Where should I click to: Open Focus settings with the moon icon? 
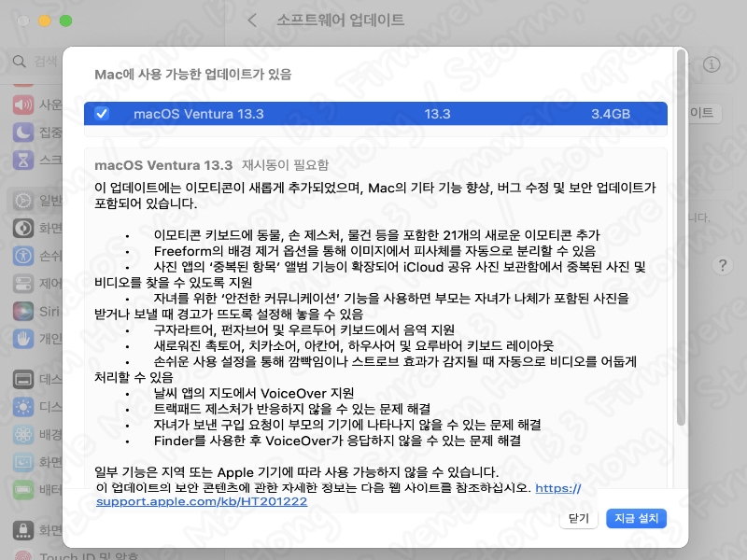click(x=23, y=132)
